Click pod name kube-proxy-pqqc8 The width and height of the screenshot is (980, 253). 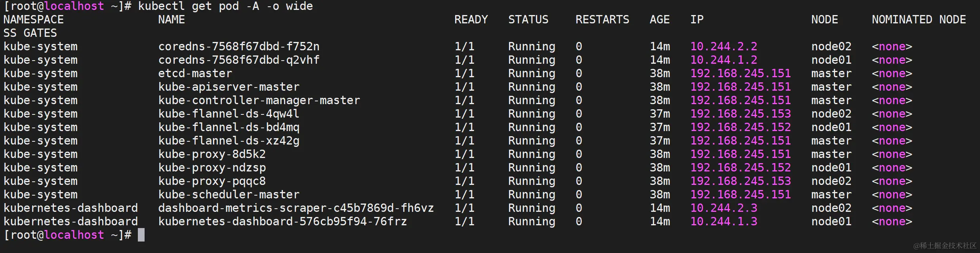(212, 181)
